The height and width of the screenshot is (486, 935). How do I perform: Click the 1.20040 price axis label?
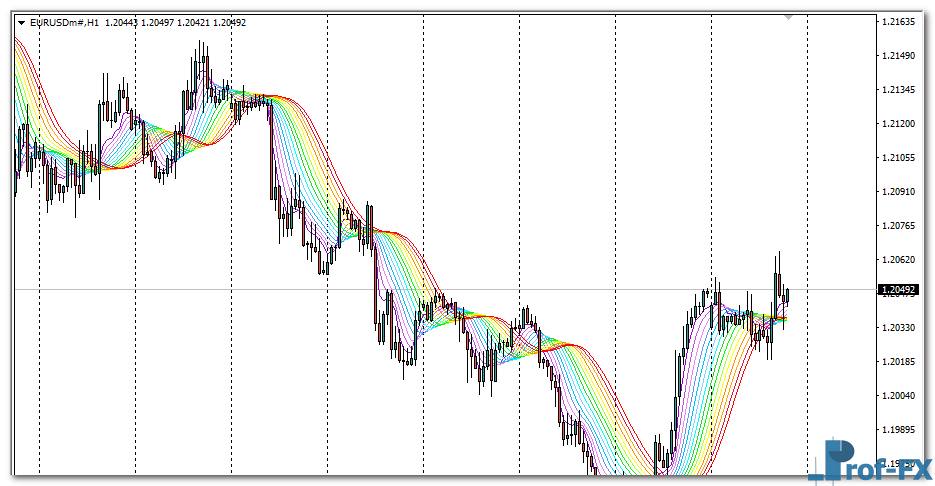click(901, 395)
